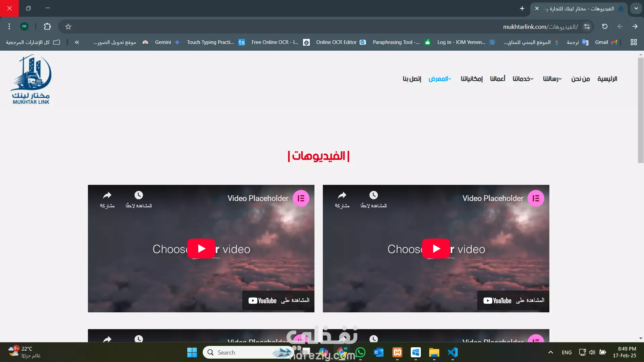Image resolution: width=644 pixels, height=362 pixels.
Task: Click the Mukhtar Link site logo
Action: coord(31,80)
